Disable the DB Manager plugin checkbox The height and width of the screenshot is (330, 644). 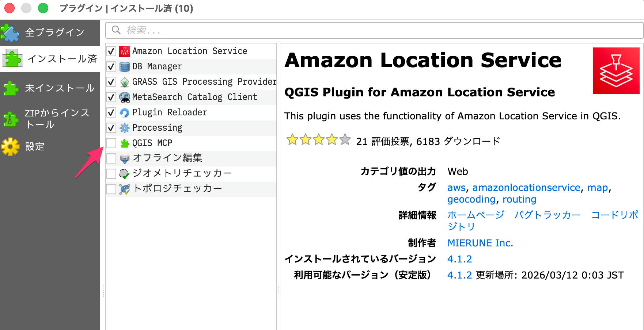click(111, 66)
